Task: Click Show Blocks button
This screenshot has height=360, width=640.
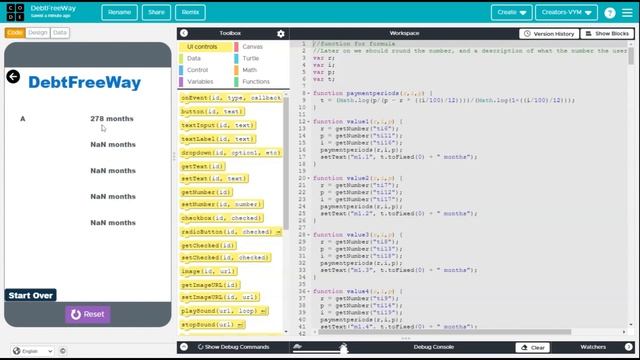Action: (607, 33)
